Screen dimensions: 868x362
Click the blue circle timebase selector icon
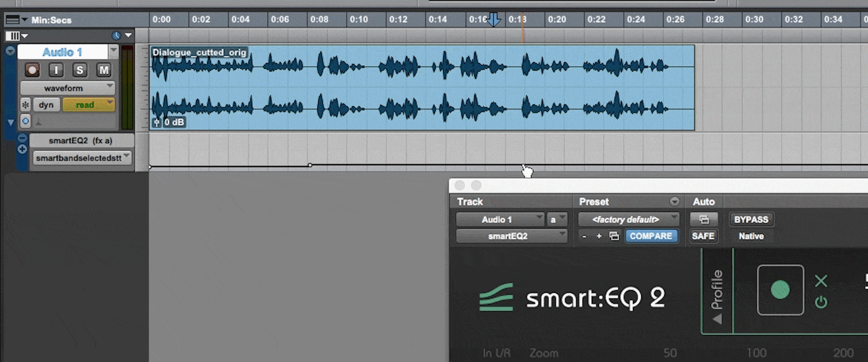click(25, 121)
